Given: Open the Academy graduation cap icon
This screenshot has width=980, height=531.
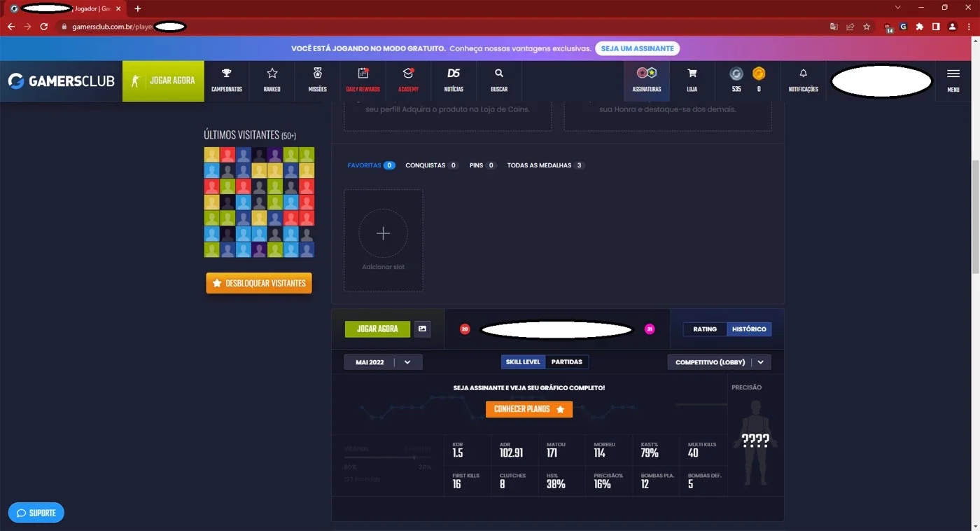Looking at the screenshot, I should tap(408, 73).
